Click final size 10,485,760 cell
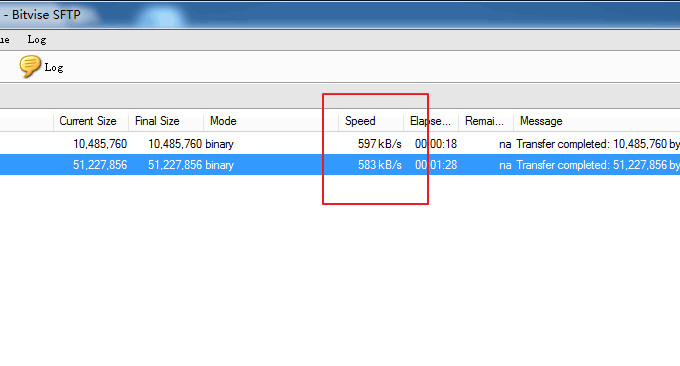Image resolution: width=680 pixels, height=366 pixels. pyautogui.click(x=175, y=144)
